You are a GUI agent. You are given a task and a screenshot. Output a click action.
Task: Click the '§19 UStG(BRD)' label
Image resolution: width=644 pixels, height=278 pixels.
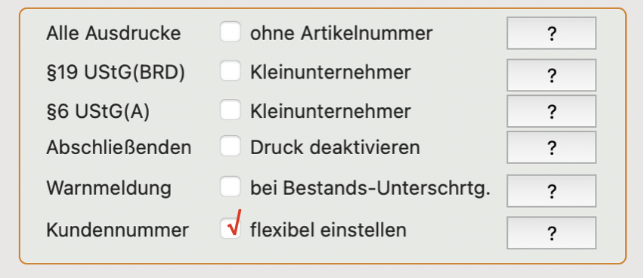click(x=116, y=73)
